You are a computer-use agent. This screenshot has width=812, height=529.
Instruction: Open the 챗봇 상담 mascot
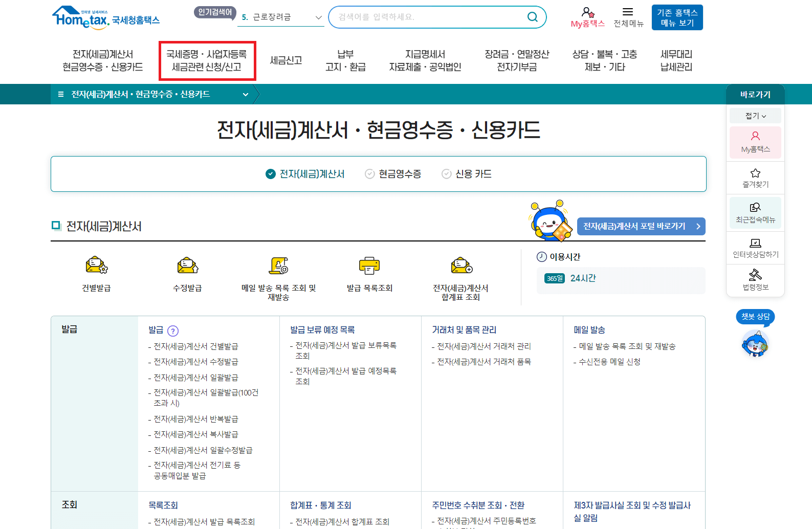(x=755, y=343)
